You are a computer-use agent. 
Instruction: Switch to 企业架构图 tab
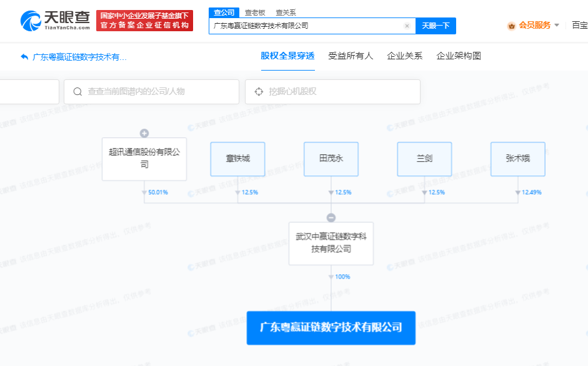tap(459, 56)
